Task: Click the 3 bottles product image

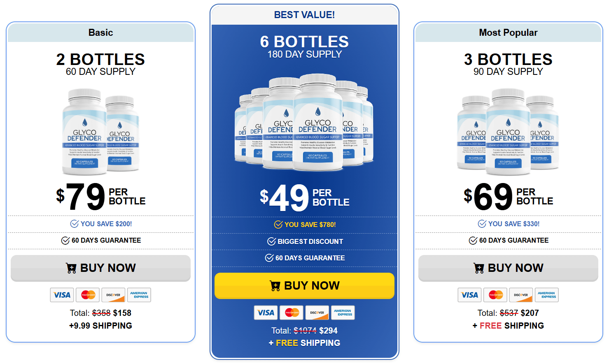Action: pos(508,132)
